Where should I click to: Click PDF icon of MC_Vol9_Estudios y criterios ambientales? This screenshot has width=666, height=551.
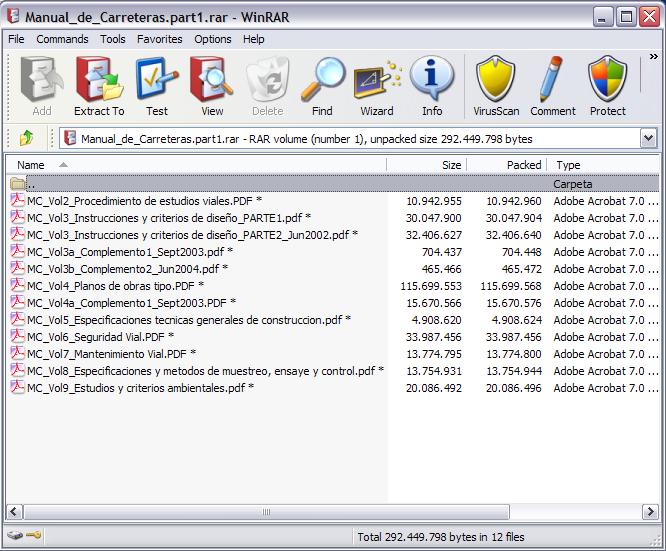pos(17,387)
